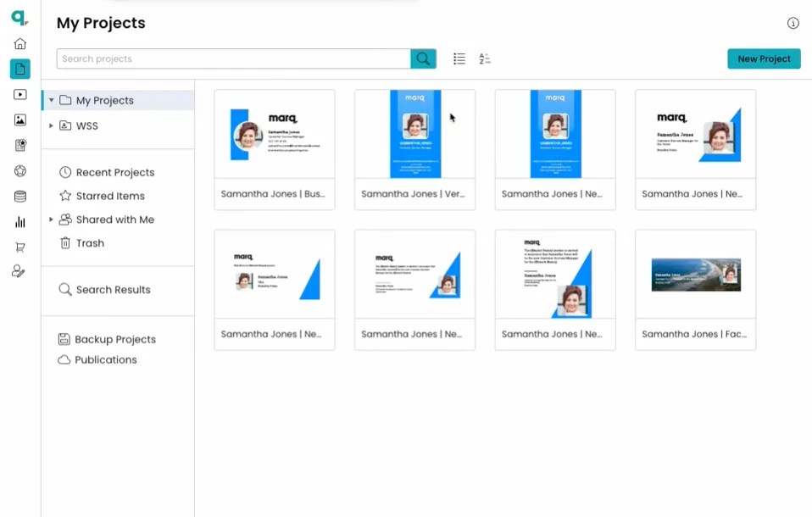Open the Trash folder
Image resolution: width=812 pixels, height=517 pixels.
tap(90, 243)
